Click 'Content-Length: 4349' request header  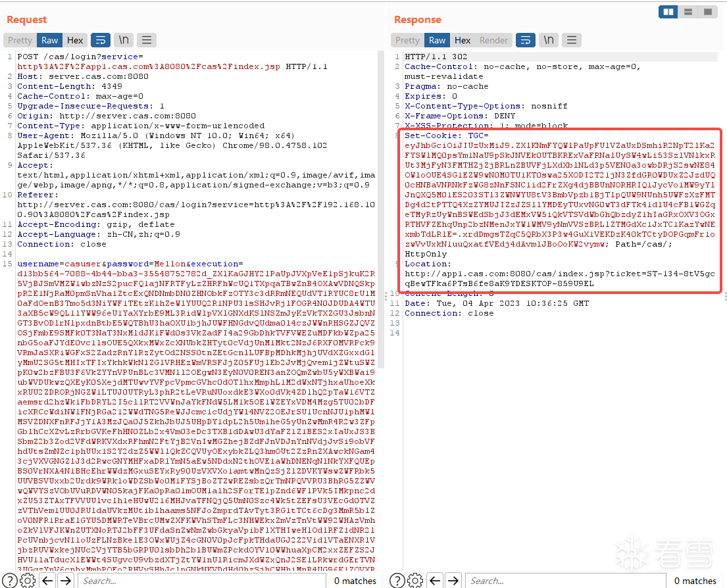coord(70,86)
